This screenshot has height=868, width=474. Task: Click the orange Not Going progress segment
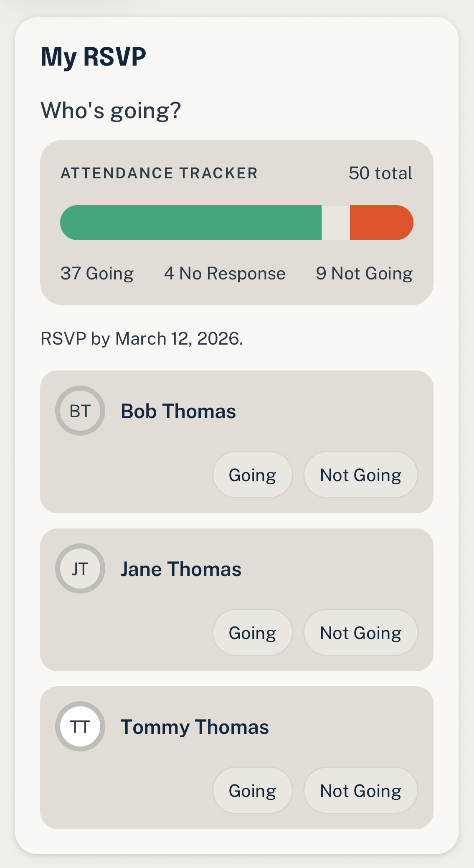[x=381, y=223]
